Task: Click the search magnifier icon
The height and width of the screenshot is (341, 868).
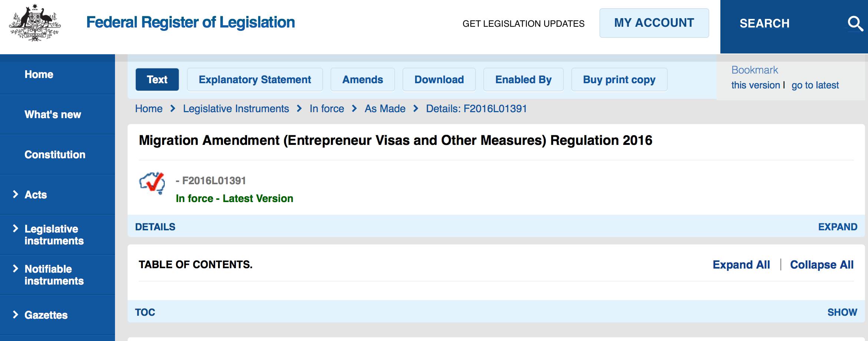Action: [x=855, y=24]
